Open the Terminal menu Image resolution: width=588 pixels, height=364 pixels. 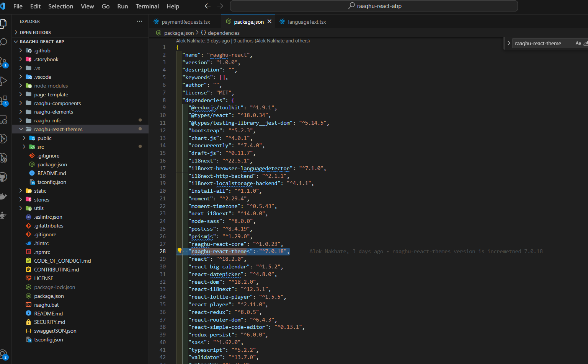(x=147, y=6)
